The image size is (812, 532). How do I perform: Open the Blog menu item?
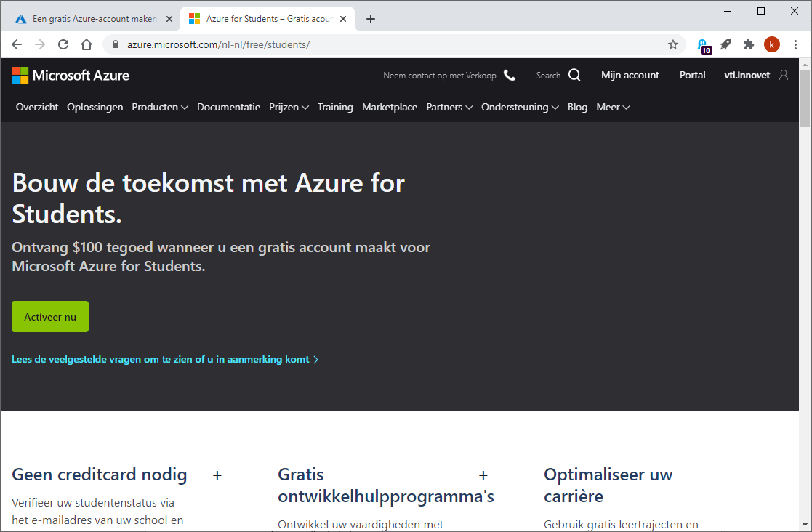(x=577, y=107)
